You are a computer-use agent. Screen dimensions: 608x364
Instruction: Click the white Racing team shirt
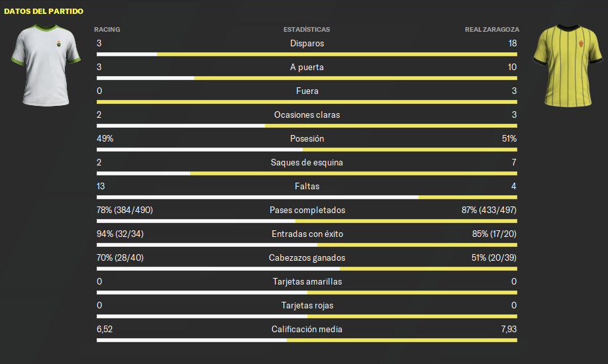coord(46,65)
